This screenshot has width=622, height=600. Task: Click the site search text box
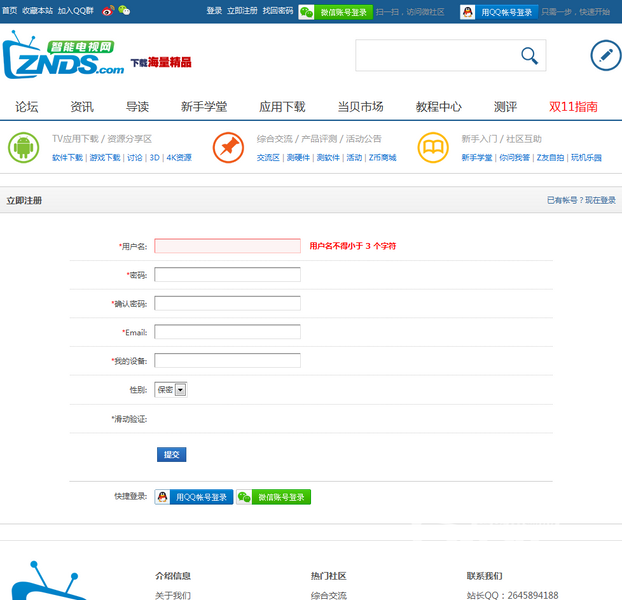[x=435, y=56]
